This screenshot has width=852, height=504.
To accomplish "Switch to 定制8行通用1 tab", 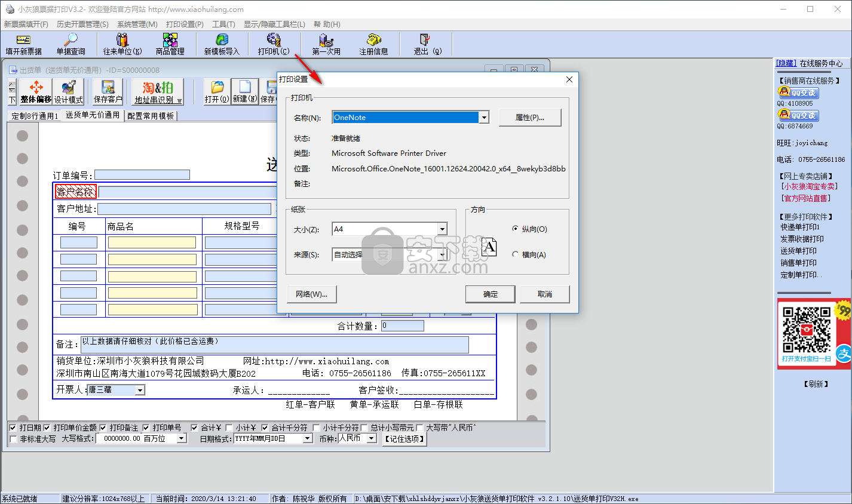I will pyautogui.click(x=35, y=116).
